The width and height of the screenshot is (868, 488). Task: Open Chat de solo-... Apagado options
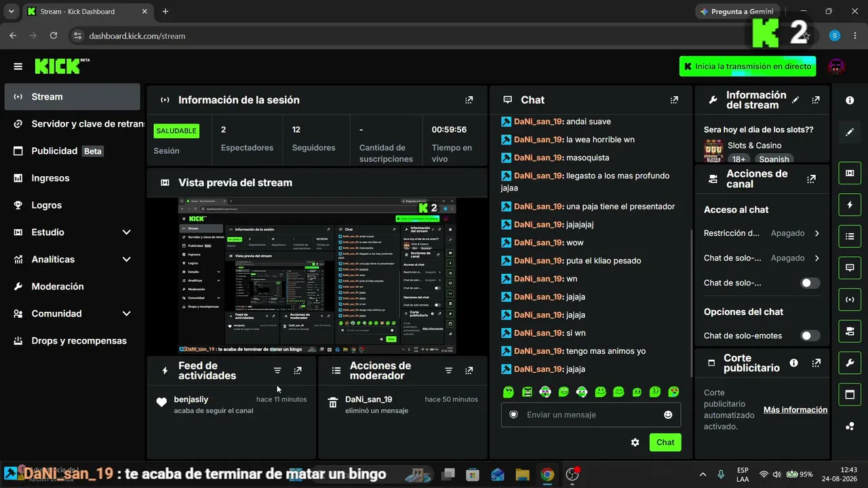point(762,258)
